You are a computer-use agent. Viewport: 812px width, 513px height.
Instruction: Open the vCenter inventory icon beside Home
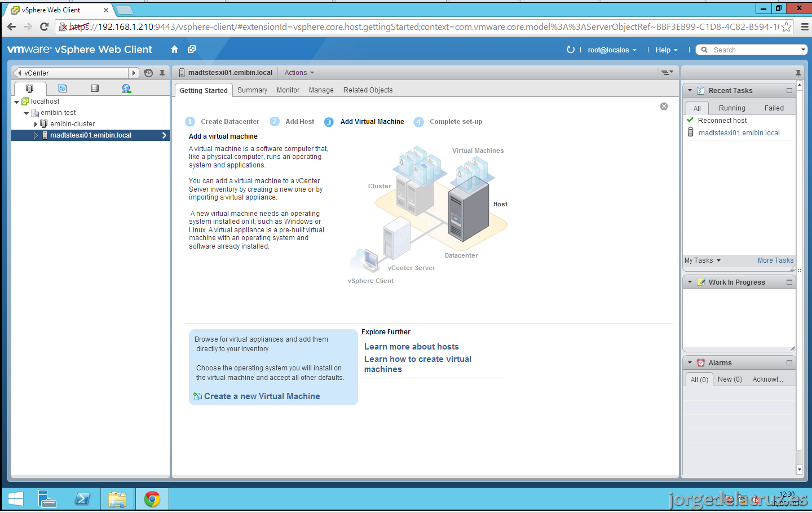[192, 50]
